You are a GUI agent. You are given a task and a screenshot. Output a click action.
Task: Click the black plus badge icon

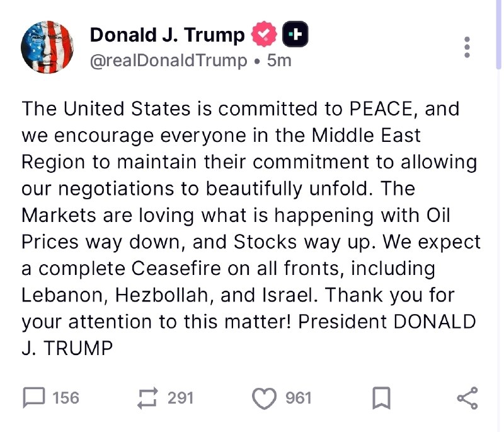[295, 34]
